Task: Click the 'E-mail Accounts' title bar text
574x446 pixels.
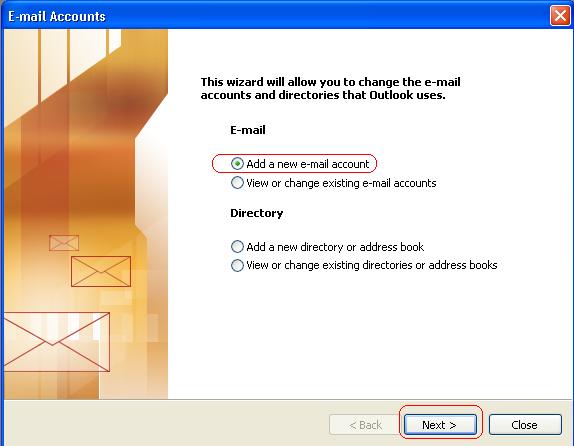Action: 57,16
